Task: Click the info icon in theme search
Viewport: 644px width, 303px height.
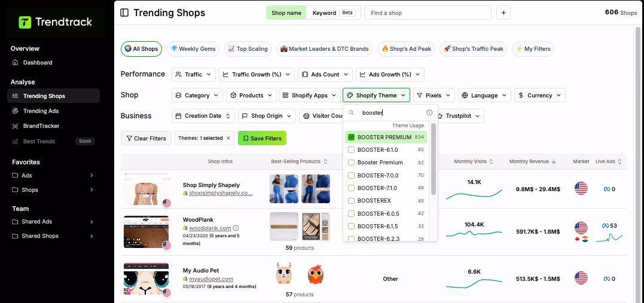Action: coord(429,112)
